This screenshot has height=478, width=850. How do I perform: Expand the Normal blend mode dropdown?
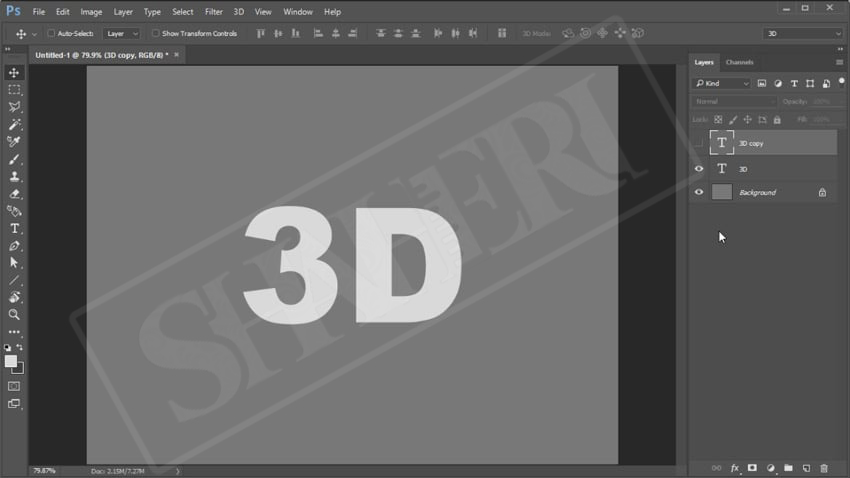pos(735,101)
